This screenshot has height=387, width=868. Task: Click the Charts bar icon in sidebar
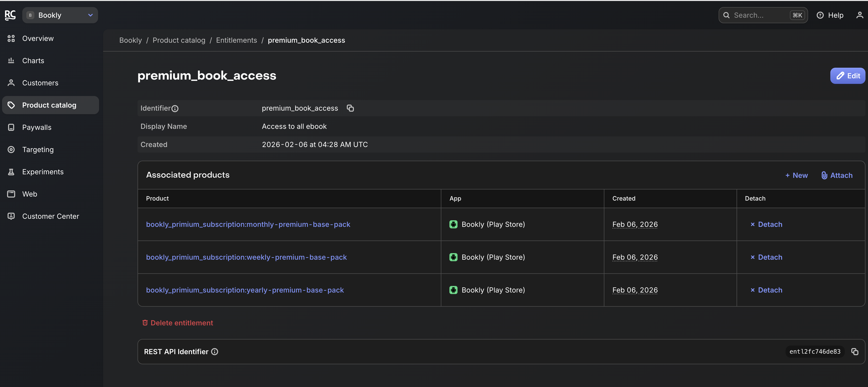tap(11, 61)
